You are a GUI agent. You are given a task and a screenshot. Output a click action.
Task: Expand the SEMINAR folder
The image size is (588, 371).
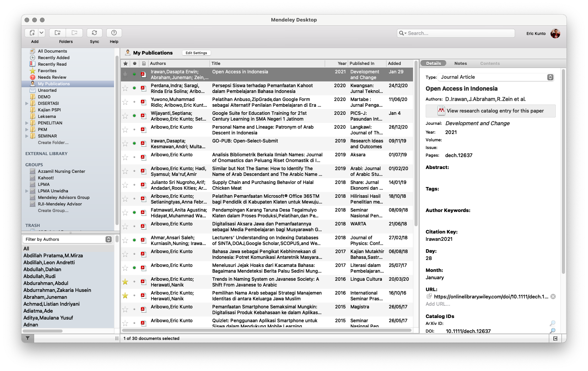point(26,136)
